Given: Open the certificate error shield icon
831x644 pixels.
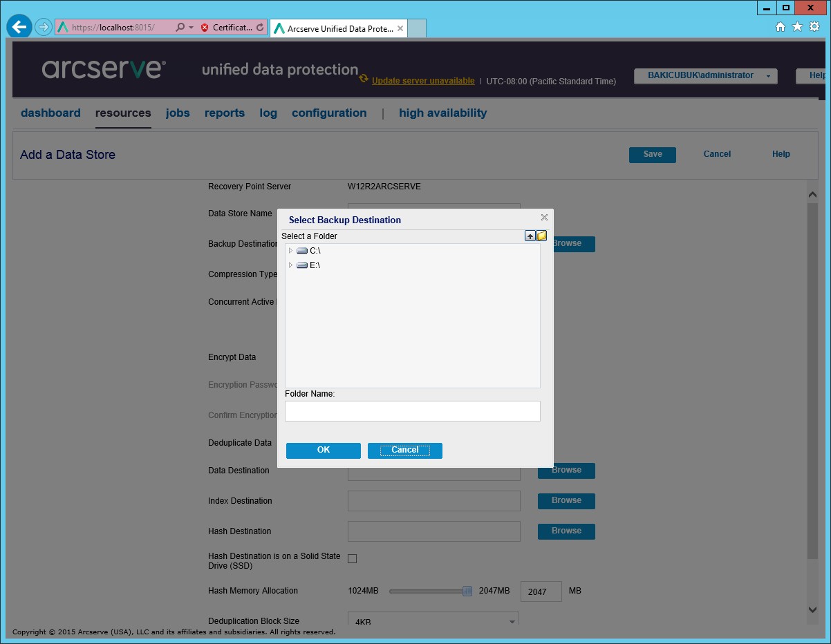Looking at the screenshot, I should pos(205,28).
